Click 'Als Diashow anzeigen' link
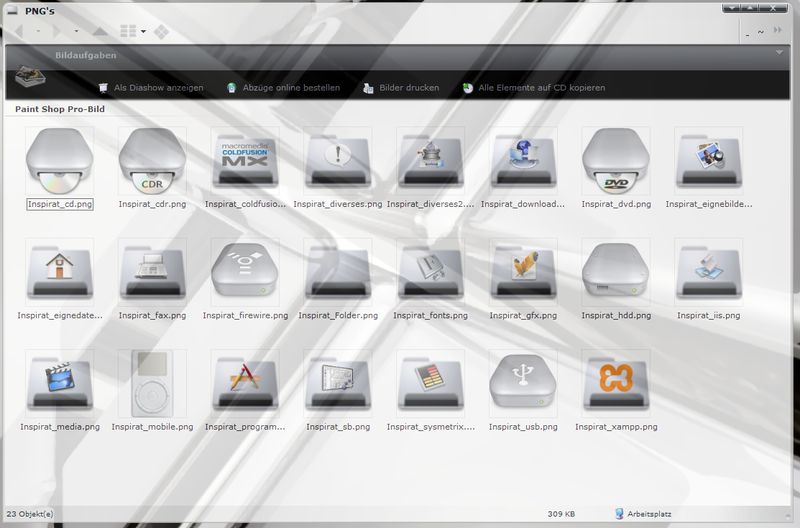This screenshot has width=800, height=528. [x=158, y=88]
